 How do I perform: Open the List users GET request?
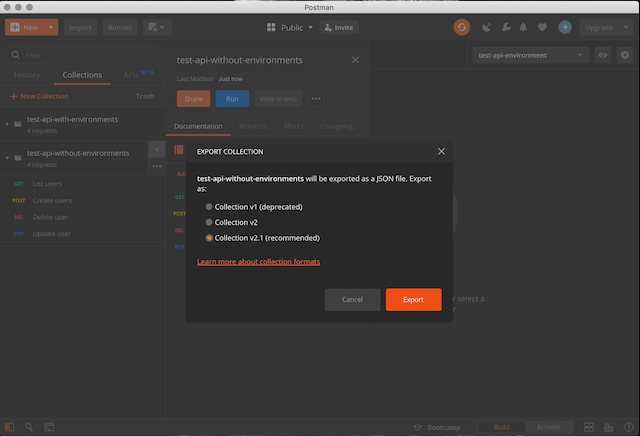point(82,184)
